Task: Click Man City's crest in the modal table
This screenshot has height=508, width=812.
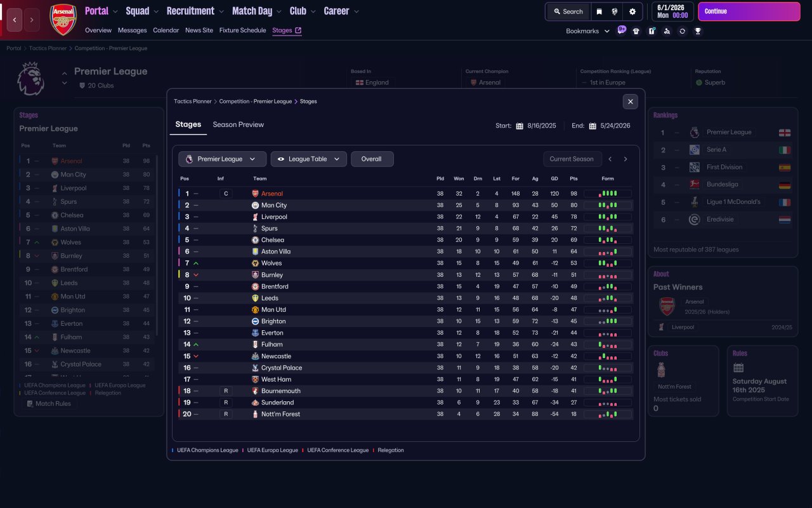Action: point(255,205)
